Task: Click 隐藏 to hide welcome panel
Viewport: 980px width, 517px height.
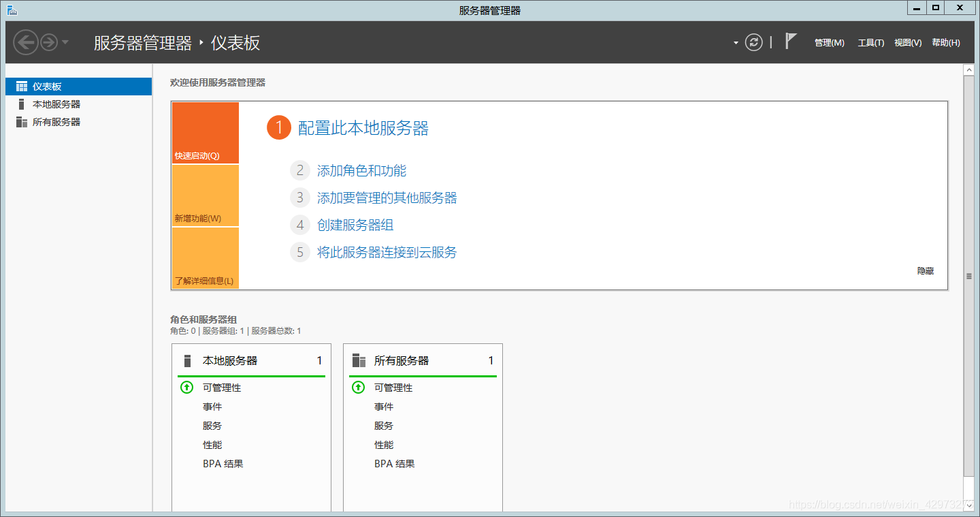Action: (x=926, y=270)
